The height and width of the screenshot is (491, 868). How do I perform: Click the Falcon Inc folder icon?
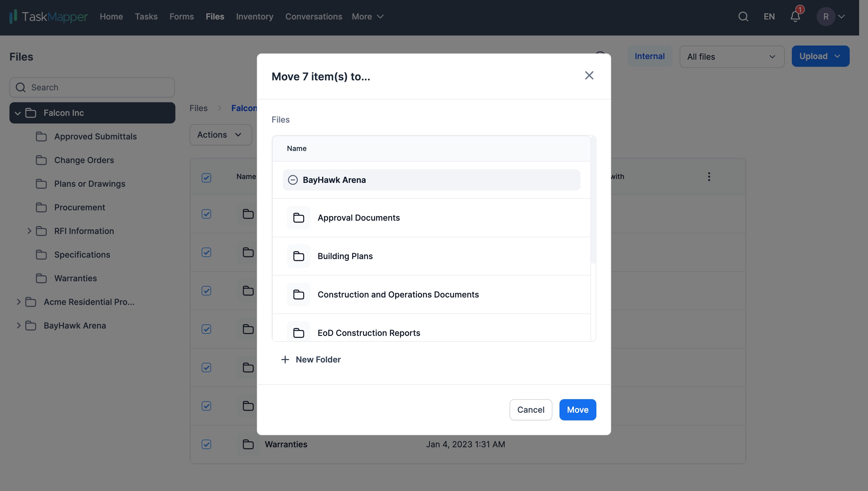pos(31,113)
